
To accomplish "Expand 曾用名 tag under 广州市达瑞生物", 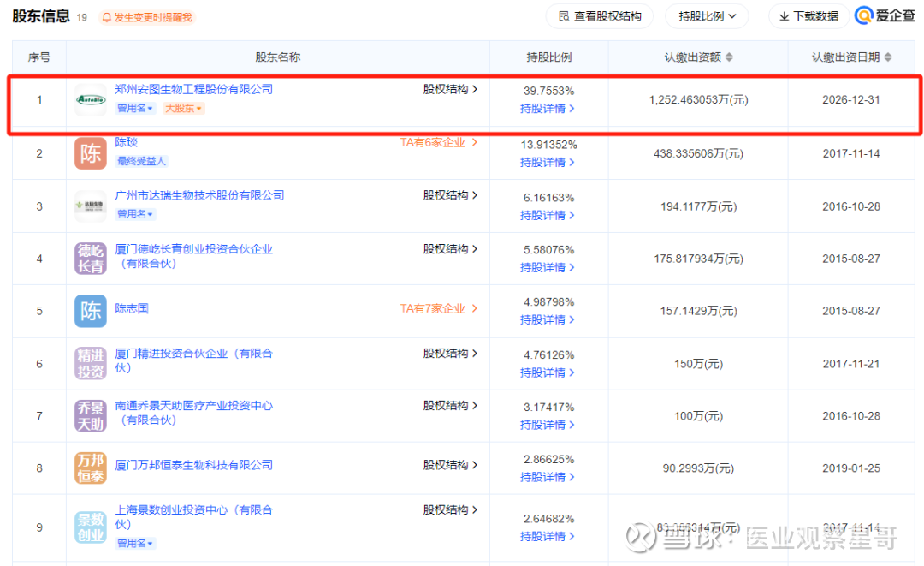I will coord(135,214).
